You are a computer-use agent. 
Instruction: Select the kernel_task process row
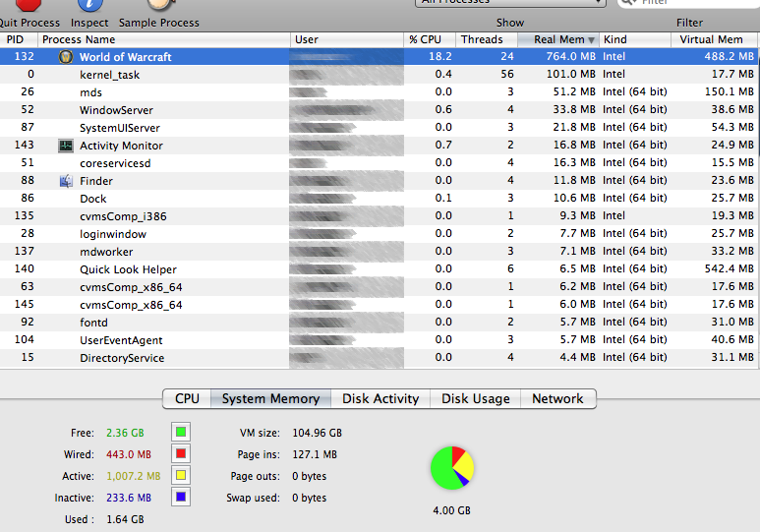(380, 74)
